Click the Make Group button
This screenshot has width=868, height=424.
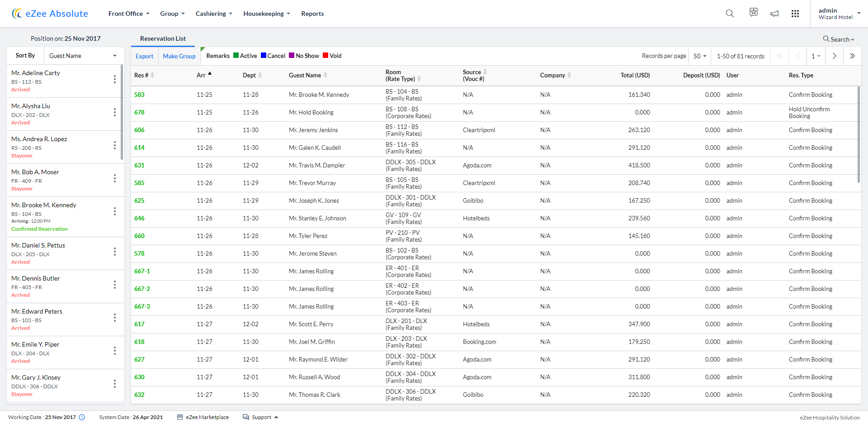[179, 56]
